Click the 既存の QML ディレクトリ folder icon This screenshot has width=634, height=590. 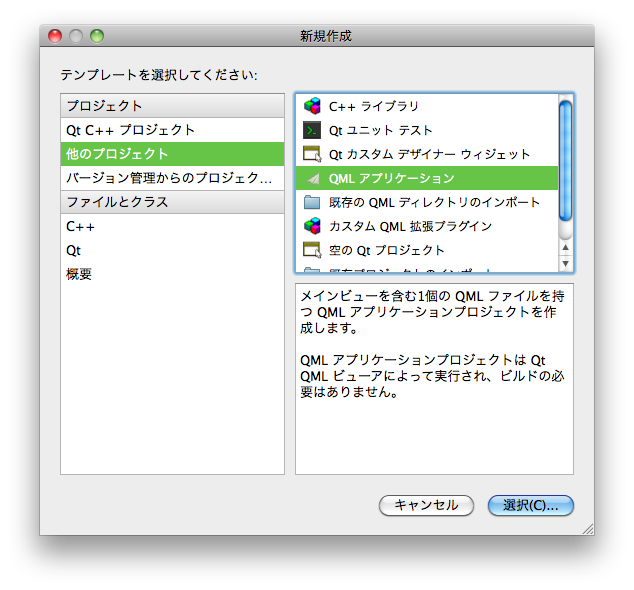[312, 202]
